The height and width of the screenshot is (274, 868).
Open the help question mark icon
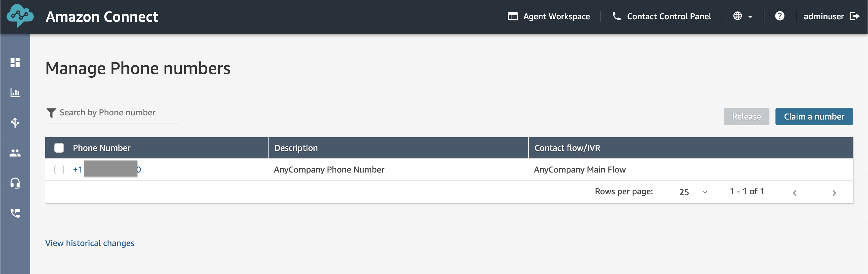point(779,16)
